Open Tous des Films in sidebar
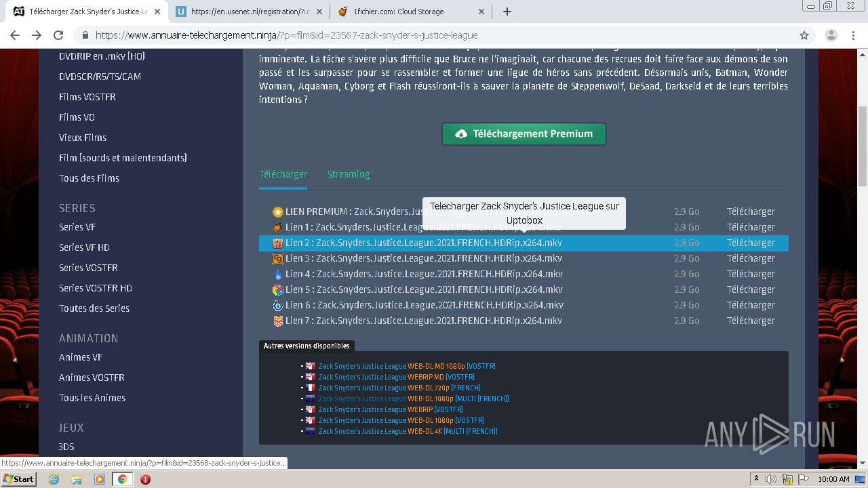The width and height of the screenshot is (868, 488). click(89, 178)
